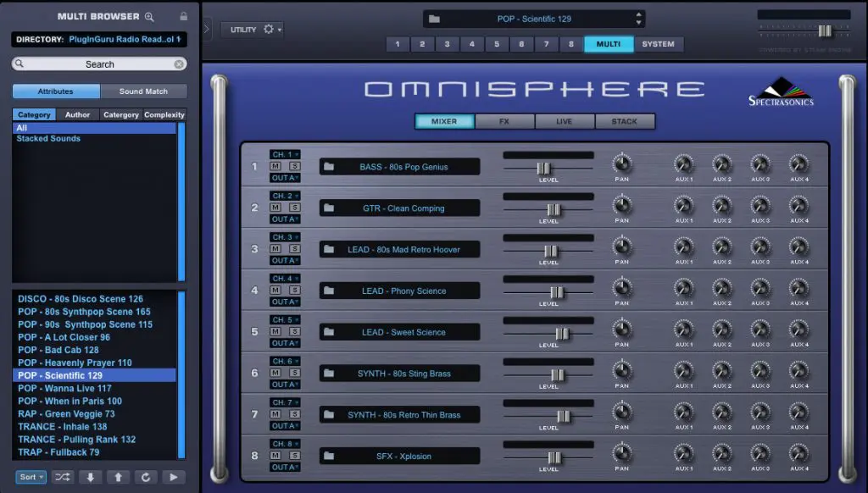Image resolution: width=868 pixels, height=493 pixels.
Task: Open the Utility gear dropdown
Action: click(x=272, y=29)
